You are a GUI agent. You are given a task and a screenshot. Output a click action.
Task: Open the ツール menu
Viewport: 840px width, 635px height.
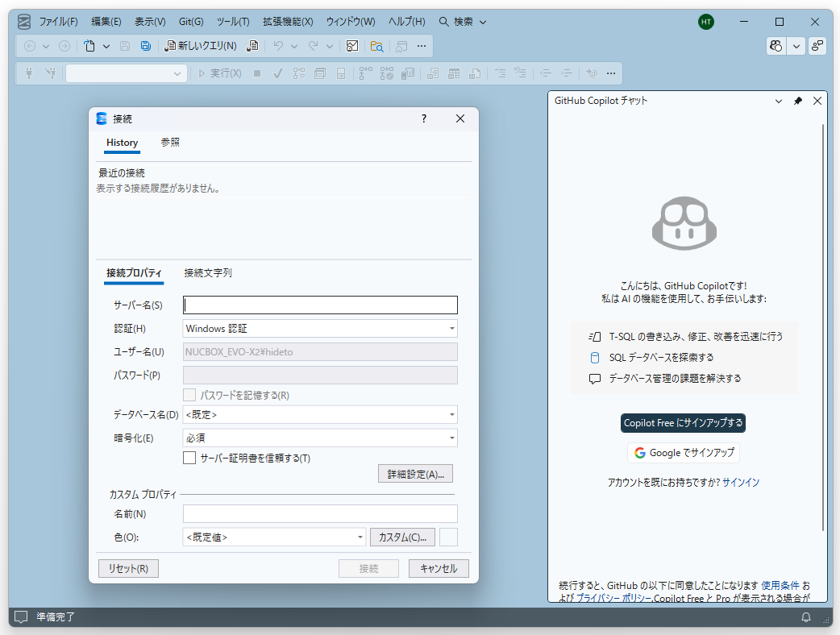tap(233, 22)
